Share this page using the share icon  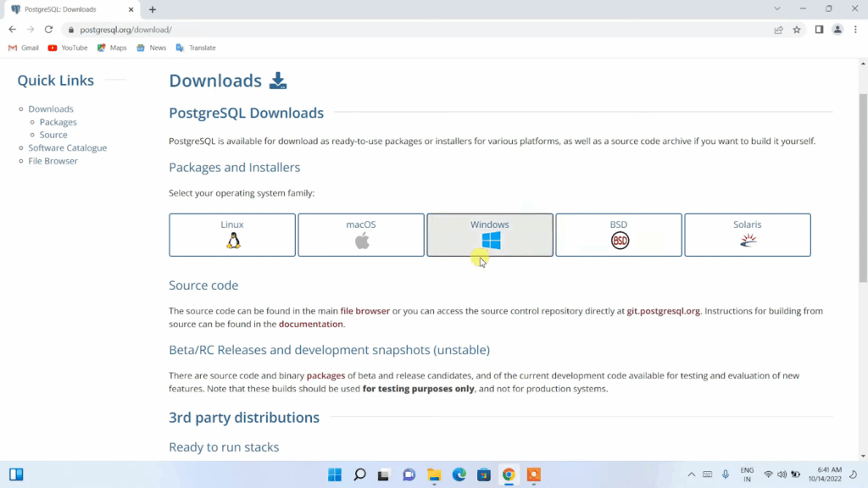pos(778,30)
